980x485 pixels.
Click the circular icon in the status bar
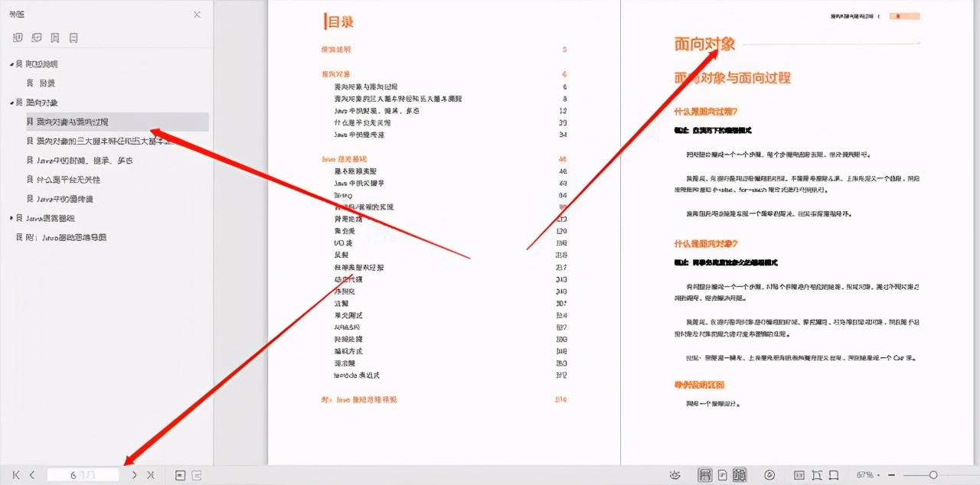pyautogui.click(x=770, y=475)
